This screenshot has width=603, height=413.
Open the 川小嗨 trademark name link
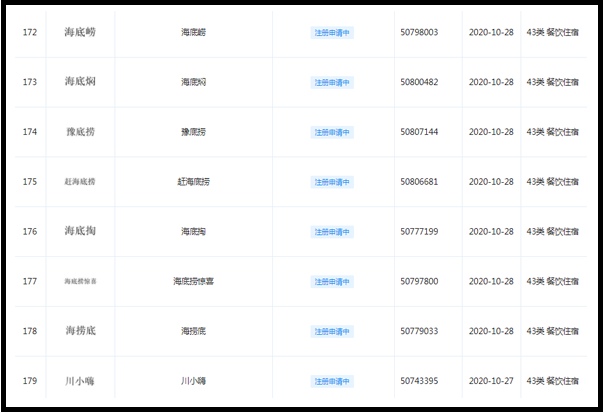point(193,381)
